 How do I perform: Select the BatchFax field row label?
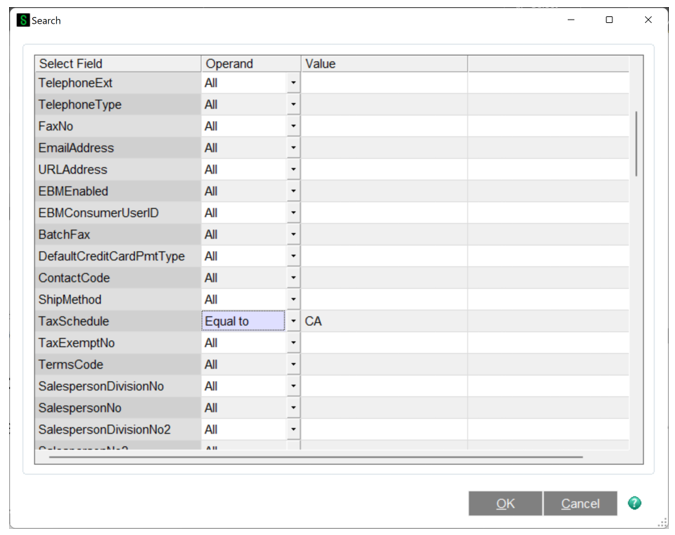click(x=118, y=234)
